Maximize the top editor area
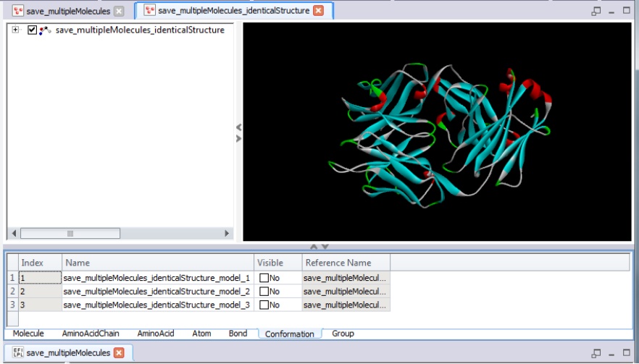 coord(627,10)
